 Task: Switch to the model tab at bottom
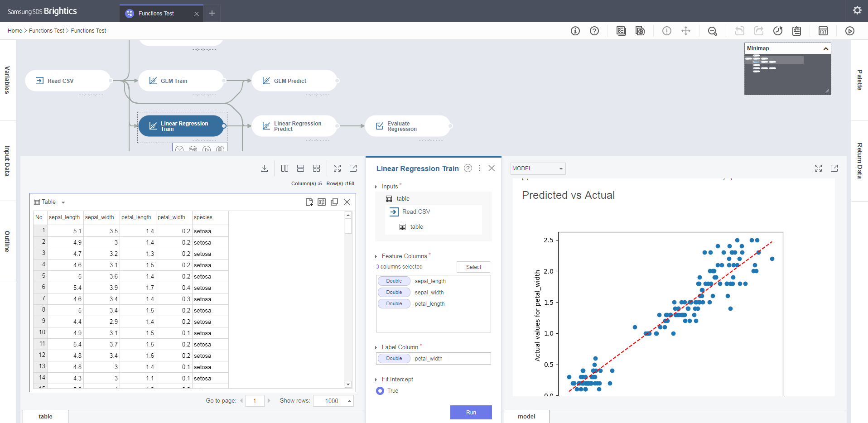click(526, 416)
